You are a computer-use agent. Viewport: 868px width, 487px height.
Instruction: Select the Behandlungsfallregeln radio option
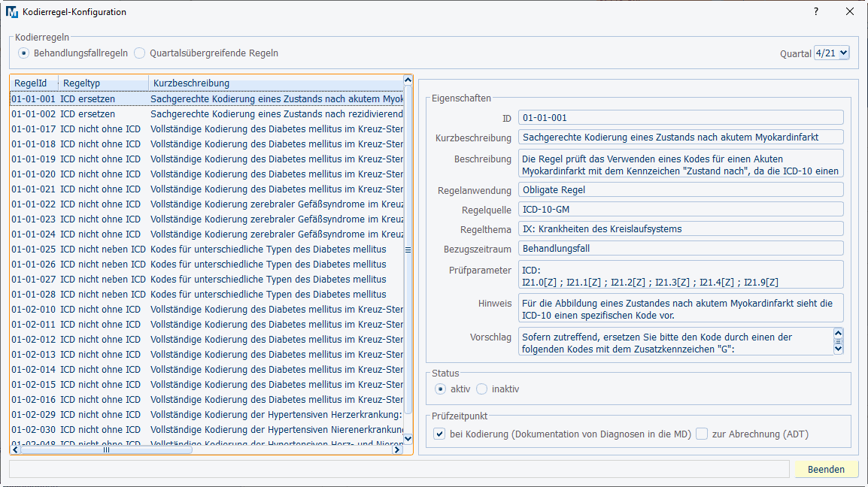tap(25, 53)
